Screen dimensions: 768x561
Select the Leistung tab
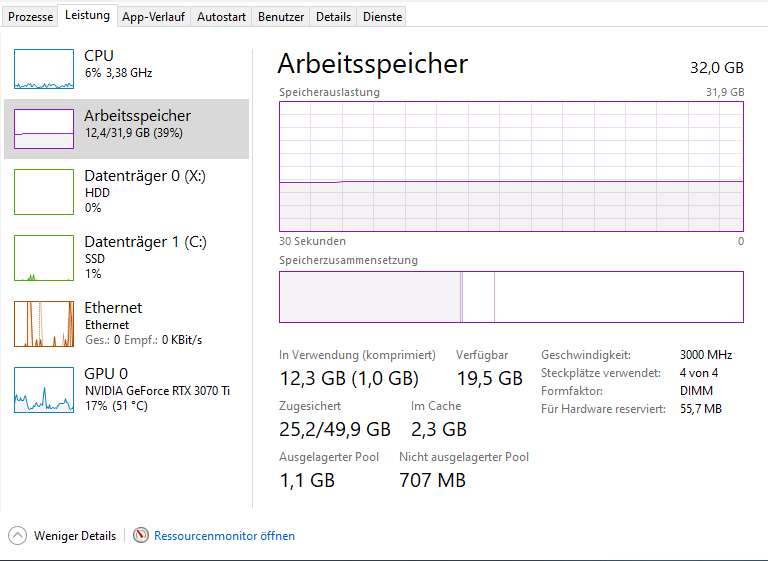click(x=87, y=16)
